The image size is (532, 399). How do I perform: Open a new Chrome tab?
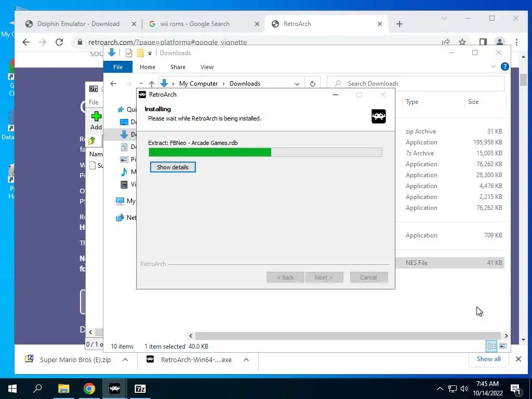coord(400,24)
